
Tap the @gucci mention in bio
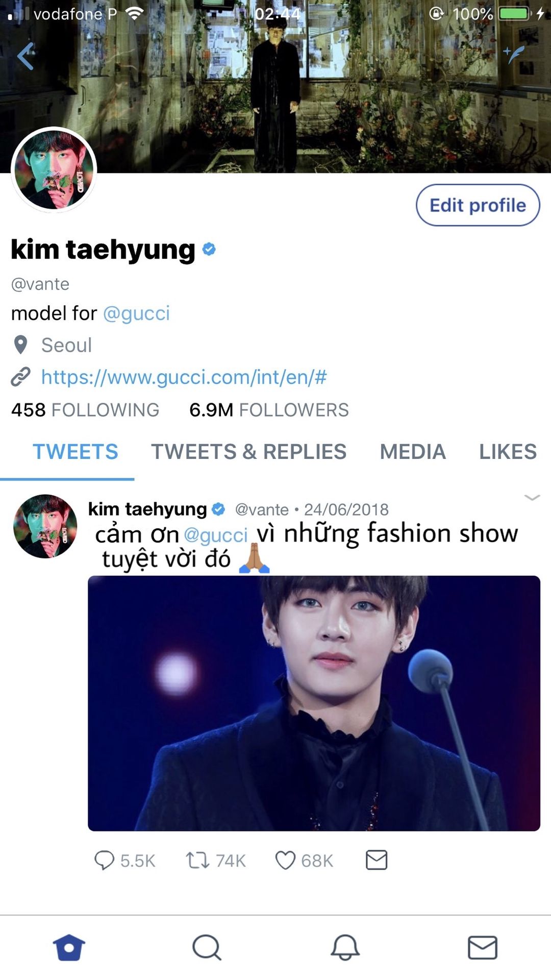(136, 313)
